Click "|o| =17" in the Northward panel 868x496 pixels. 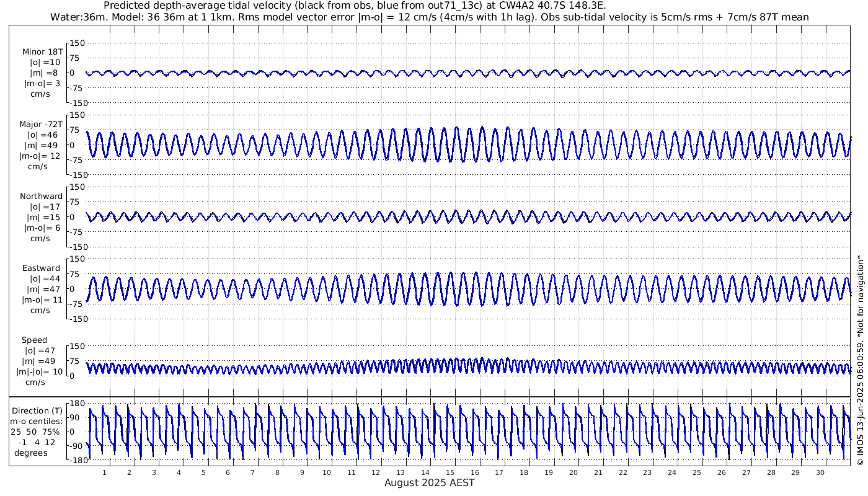tap(45, 207)
